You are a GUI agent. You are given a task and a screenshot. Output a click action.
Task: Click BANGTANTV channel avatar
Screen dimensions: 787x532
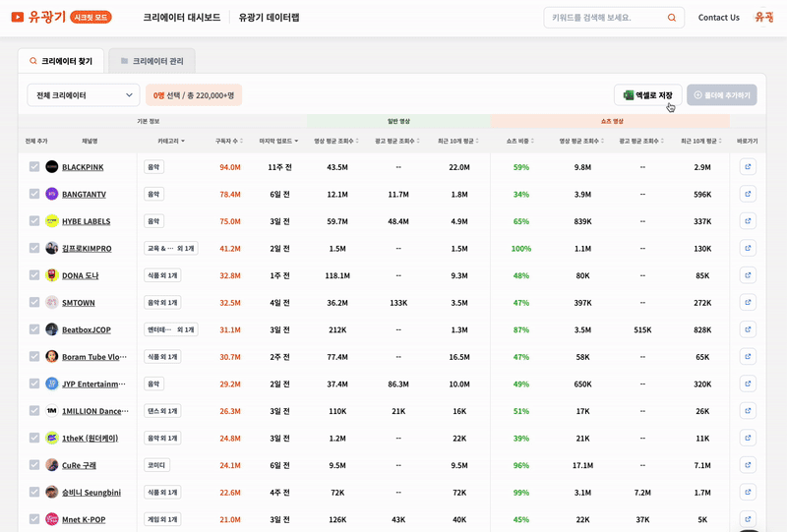[x=52, y=194]
